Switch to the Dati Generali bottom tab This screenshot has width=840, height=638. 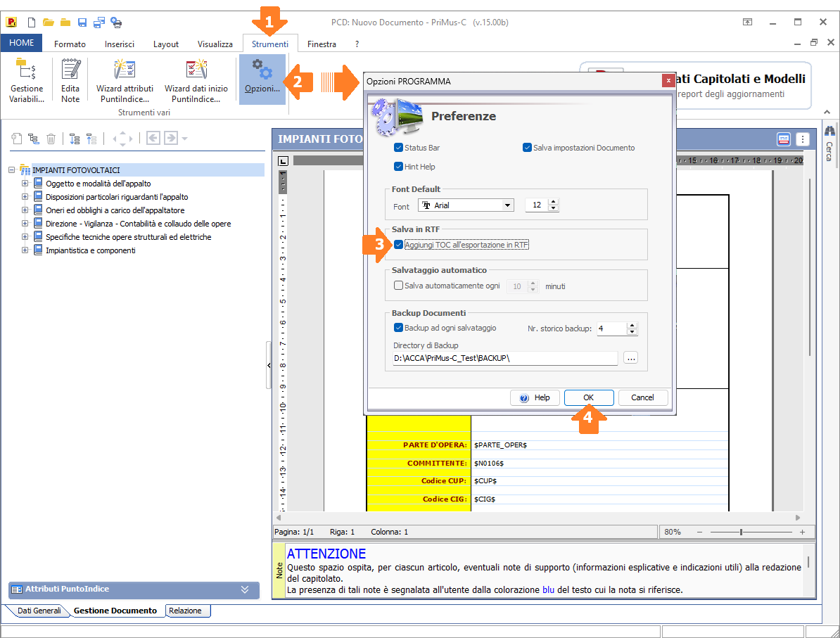click(x=39, y=611)
